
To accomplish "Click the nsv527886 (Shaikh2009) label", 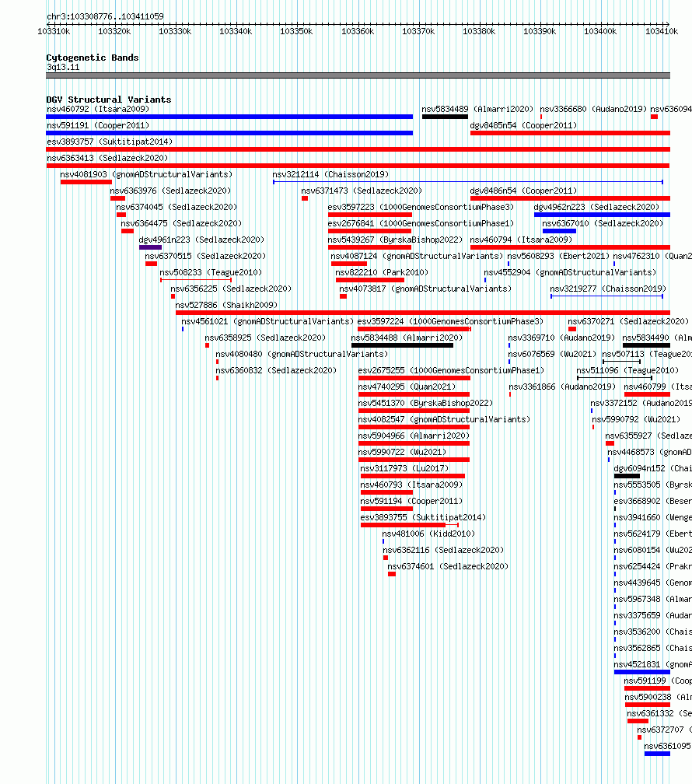I will pos(226,305).
